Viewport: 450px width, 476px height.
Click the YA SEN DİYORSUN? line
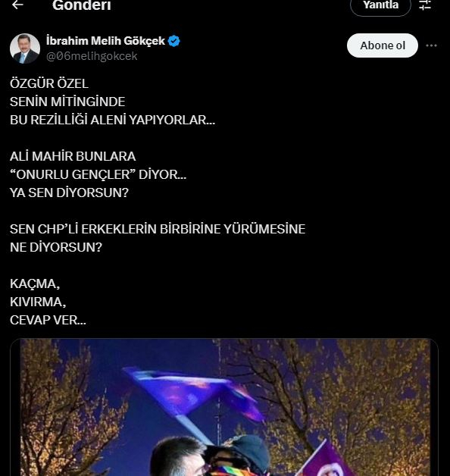coord(69,193)
